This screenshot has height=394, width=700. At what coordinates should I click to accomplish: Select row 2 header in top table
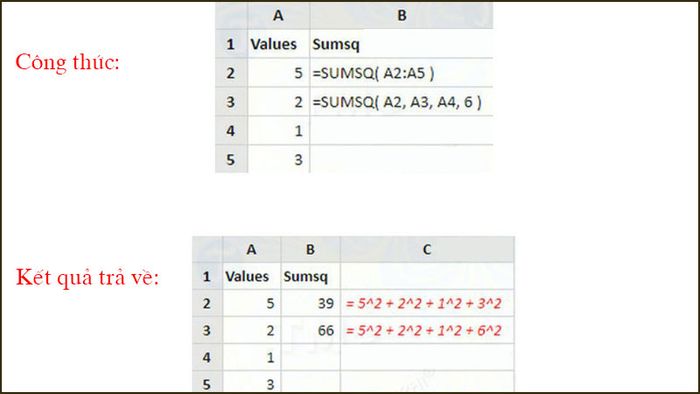(x=231, y=73)
